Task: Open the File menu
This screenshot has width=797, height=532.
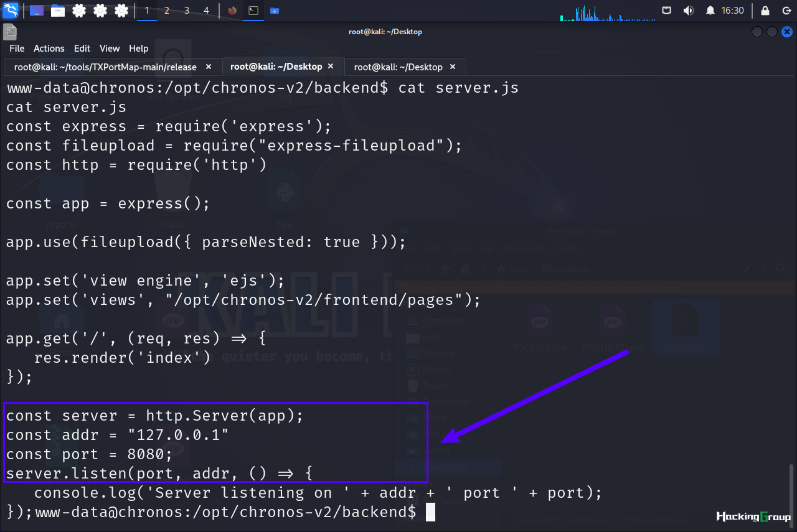Action: (17, 48)
